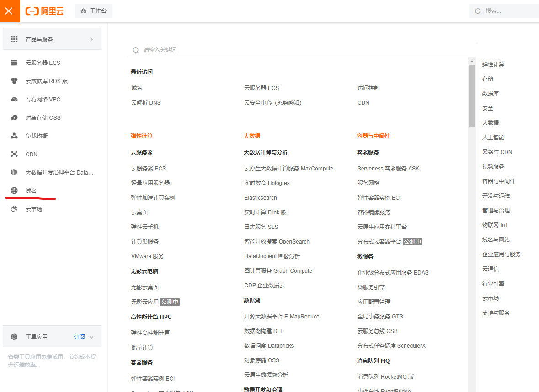The image size is (539, 392).
Task: Open recently visited 云安全中心（态势感知）
Action: (x=273, y=102)
